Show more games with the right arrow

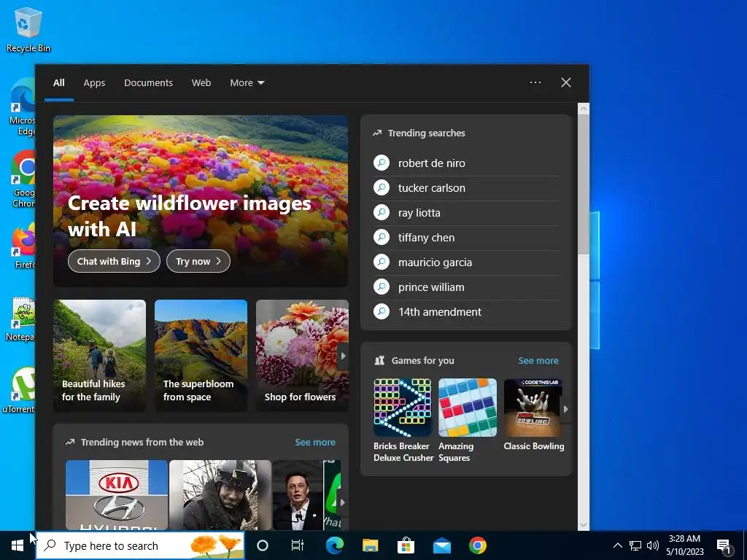565,408
